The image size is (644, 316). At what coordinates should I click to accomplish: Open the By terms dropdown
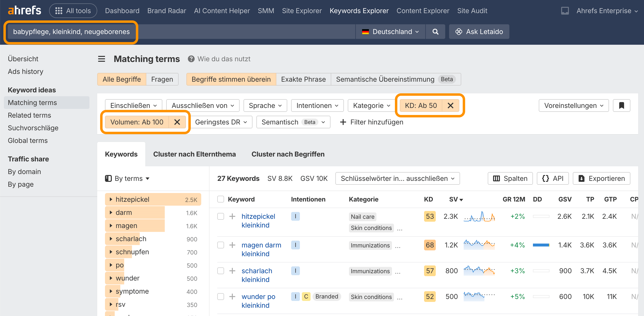click(127, 178)
